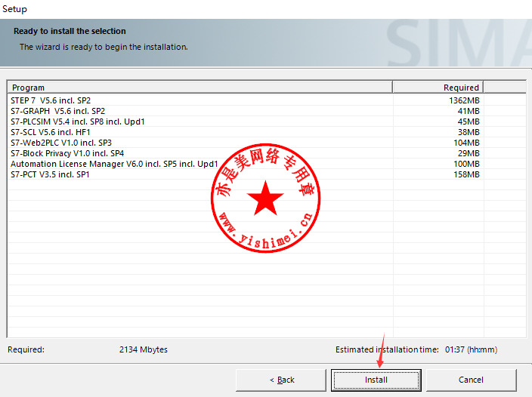The width and height of the screenshot is (532, 397).
Task: Click the 100MB size value
Action: pos(466,164)
